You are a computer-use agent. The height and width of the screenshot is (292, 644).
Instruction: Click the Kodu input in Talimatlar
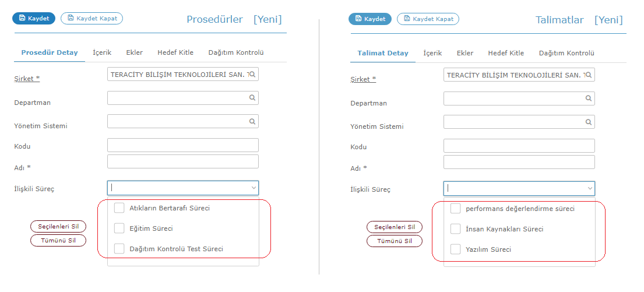click(x=519, y=146)
